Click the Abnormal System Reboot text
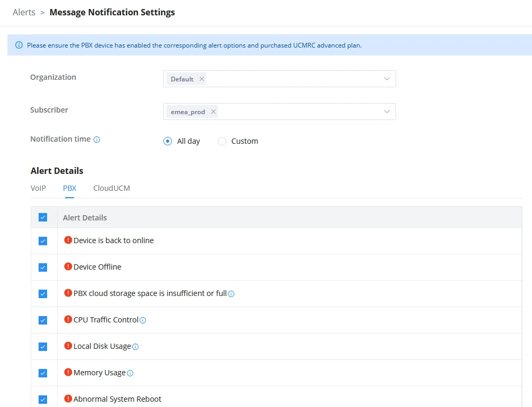This screenshot has height=407, width=532. (117, 399)
